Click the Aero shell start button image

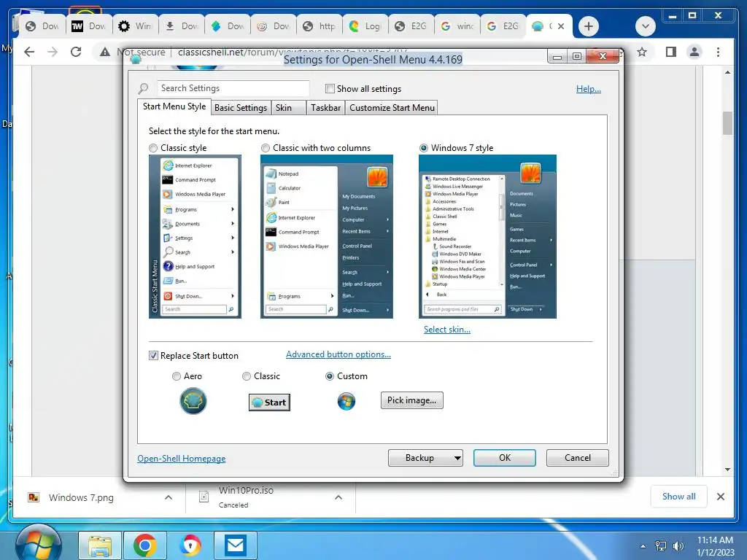[x=193, y=401]
